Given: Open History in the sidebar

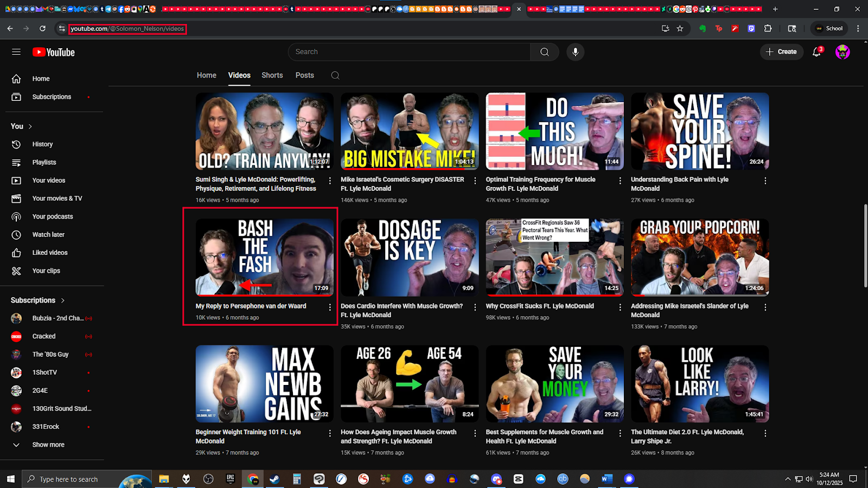Looking at the screenshot, I should click(42, 144).
